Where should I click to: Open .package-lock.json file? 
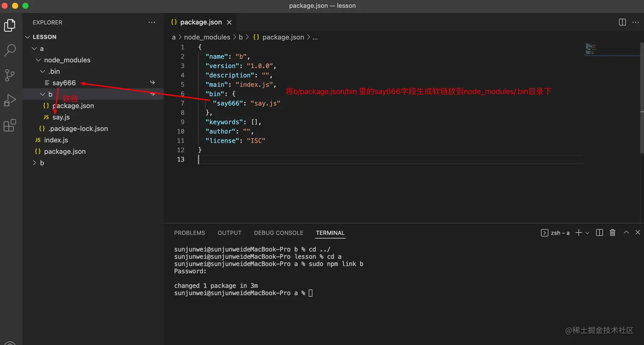[93, 129]
